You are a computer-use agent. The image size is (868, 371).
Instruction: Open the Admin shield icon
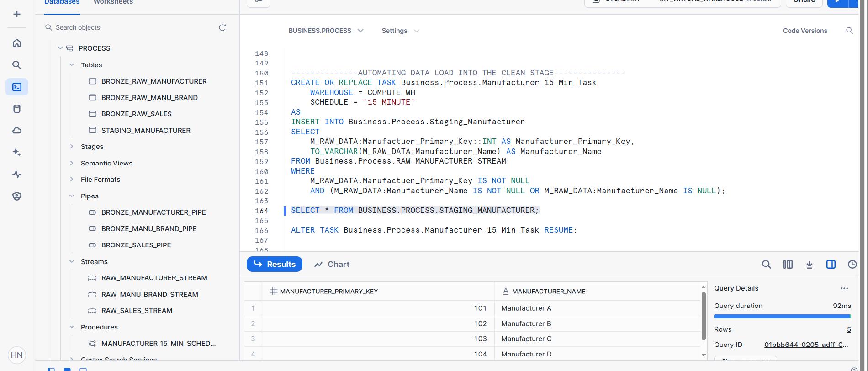[x=17, y=196]
